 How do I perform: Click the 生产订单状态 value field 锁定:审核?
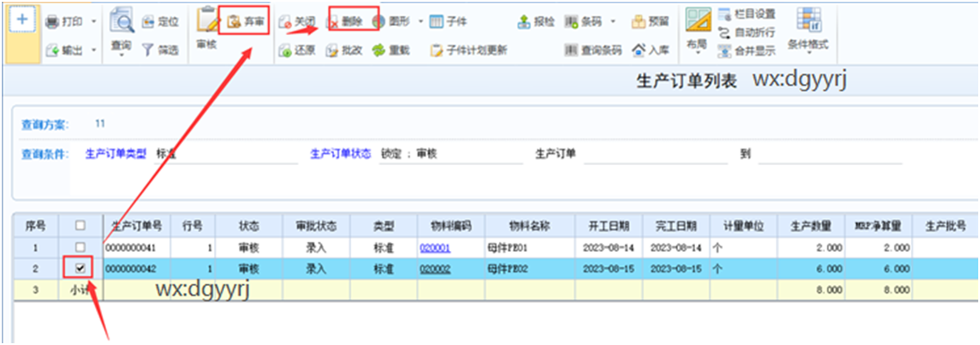(451, 154)
